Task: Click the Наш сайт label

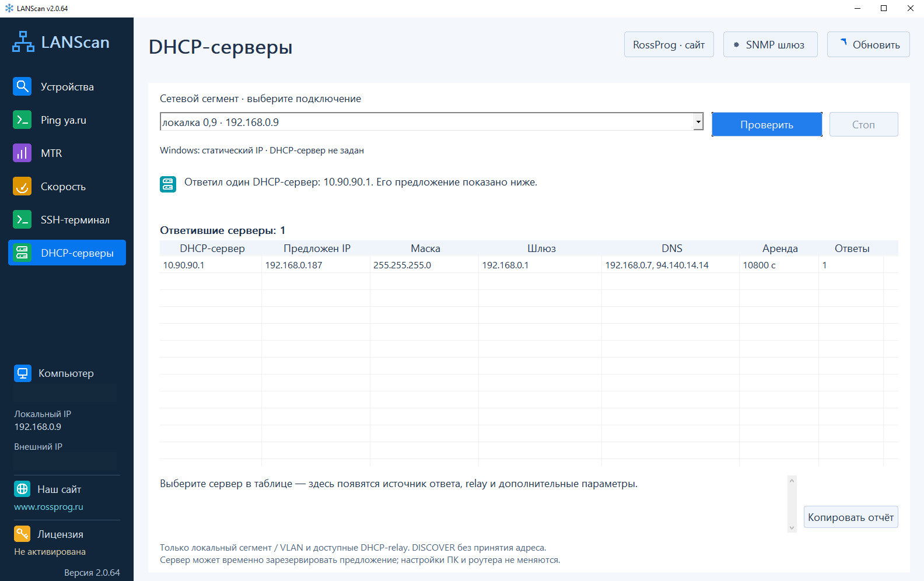Action: point(59,489)
